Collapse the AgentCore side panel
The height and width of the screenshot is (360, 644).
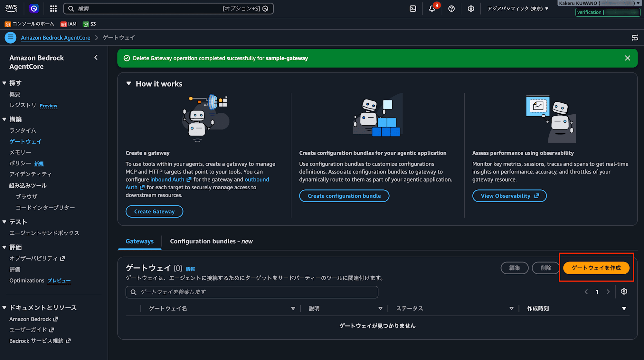[96, 58]
